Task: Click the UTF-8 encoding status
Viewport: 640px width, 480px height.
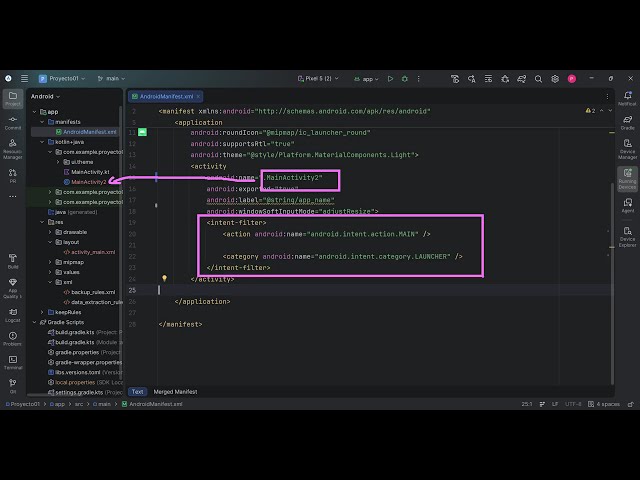Action: click(x=573, y=404)
